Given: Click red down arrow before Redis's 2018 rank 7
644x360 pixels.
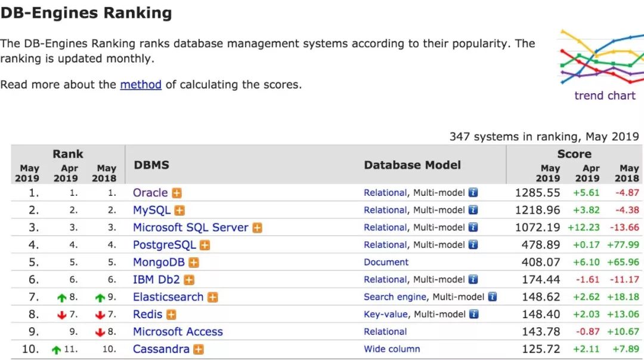Looking at the screenshot, I should coord(100,315).
